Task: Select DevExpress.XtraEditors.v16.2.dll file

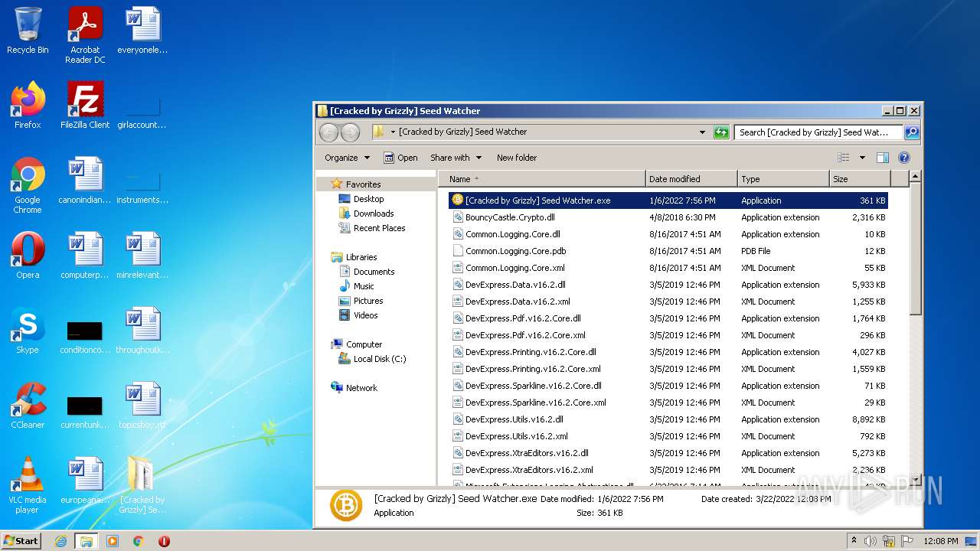Action: pos(668,453)
